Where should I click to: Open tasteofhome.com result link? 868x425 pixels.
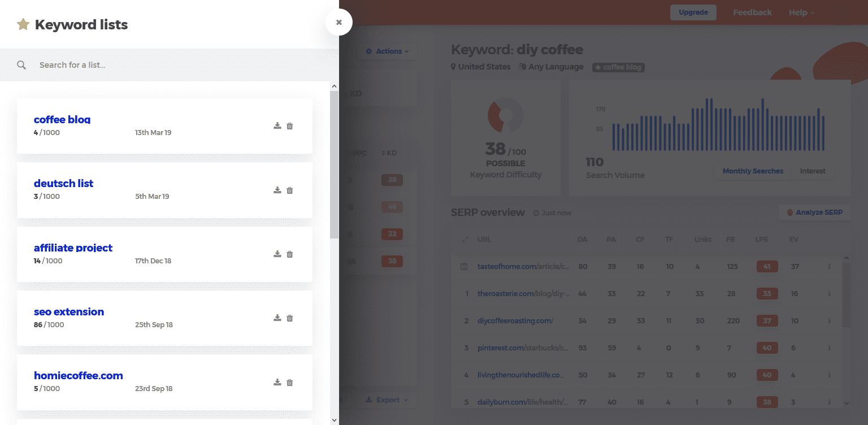[523, 266]
